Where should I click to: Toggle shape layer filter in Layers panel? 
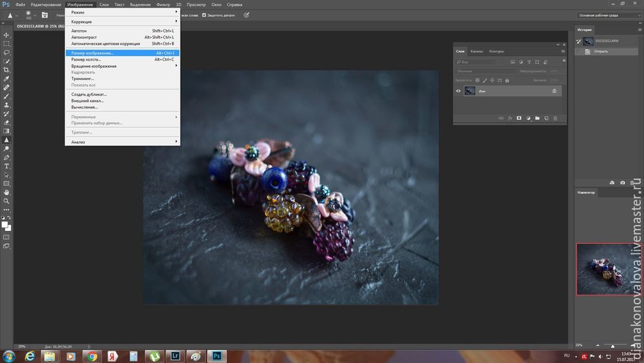(x=537, y=62)
